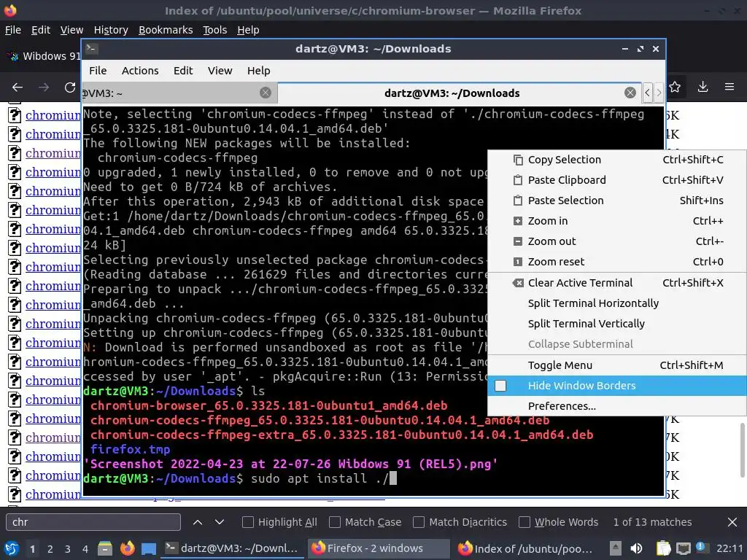The image size is (747, 560).
Task: Click the Paste Clipboard icon
Action: 517,181
